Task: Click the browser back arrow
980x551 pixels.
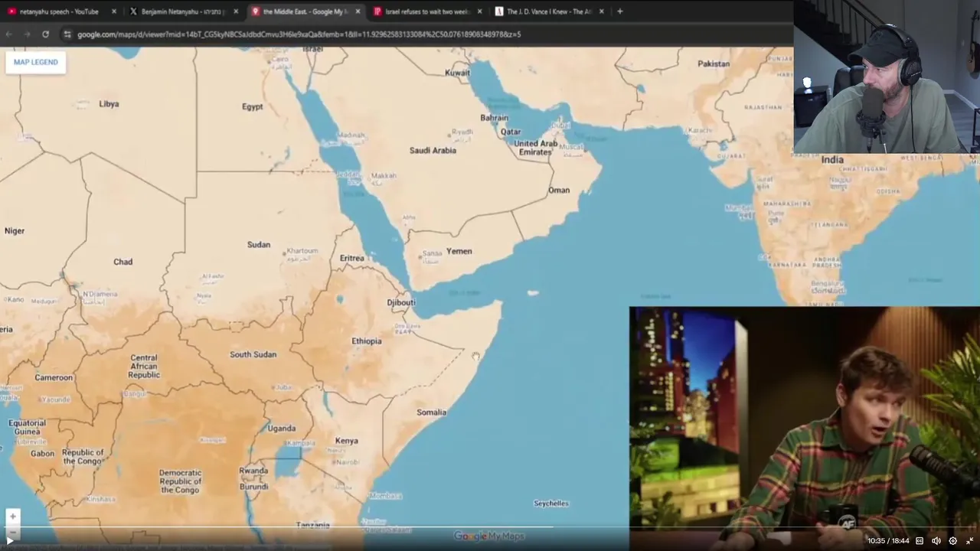Action: pos(9,34)
